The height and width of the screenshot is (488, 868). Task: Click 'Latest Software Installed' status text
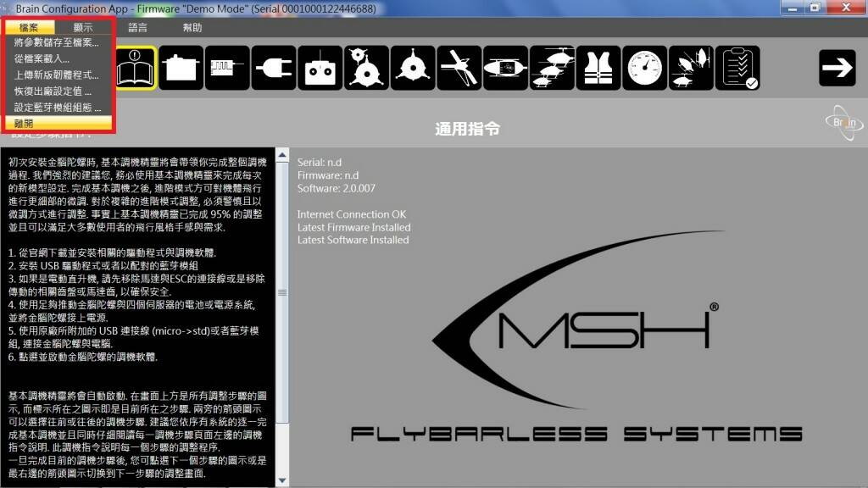pos(353,240)
